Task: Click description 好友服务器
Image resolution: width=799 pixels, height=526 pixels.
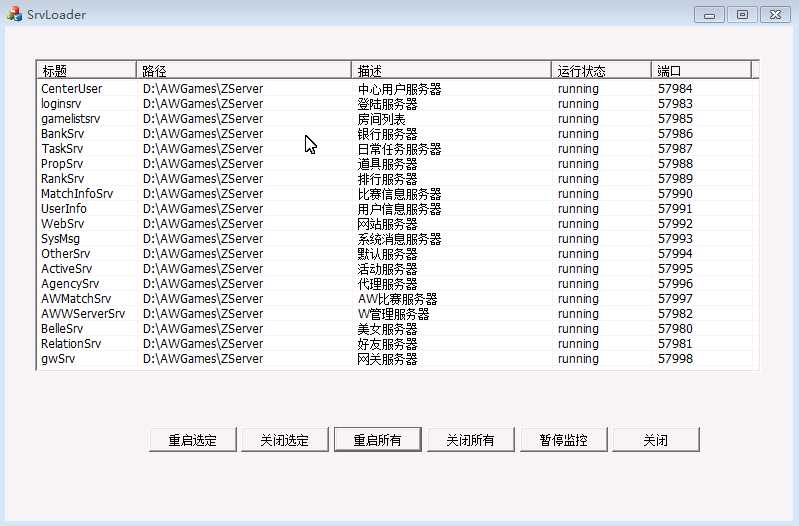Action: pyautogui.click(x=387, y=344)
